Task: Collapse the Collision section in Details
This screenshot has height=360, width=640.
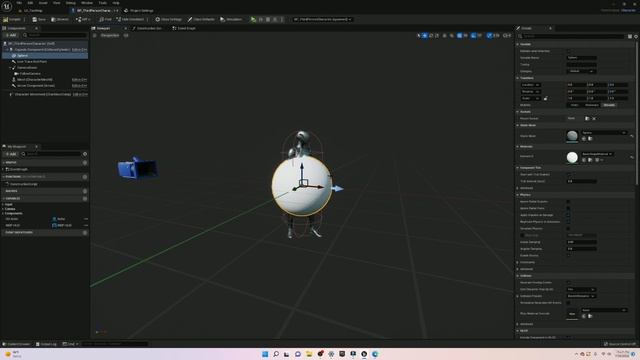Action: click(518, 276)
